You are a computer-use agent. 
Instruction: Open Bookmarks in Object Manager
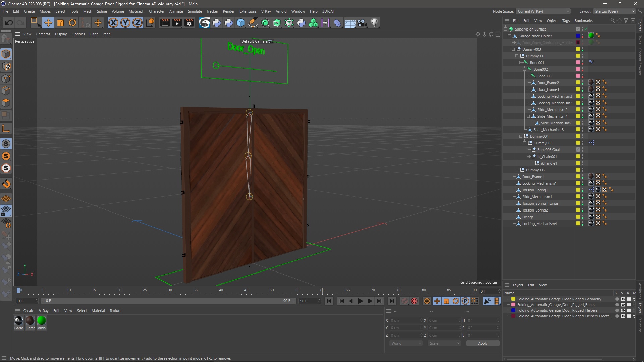pyautogui.click(x=583, y=21)
